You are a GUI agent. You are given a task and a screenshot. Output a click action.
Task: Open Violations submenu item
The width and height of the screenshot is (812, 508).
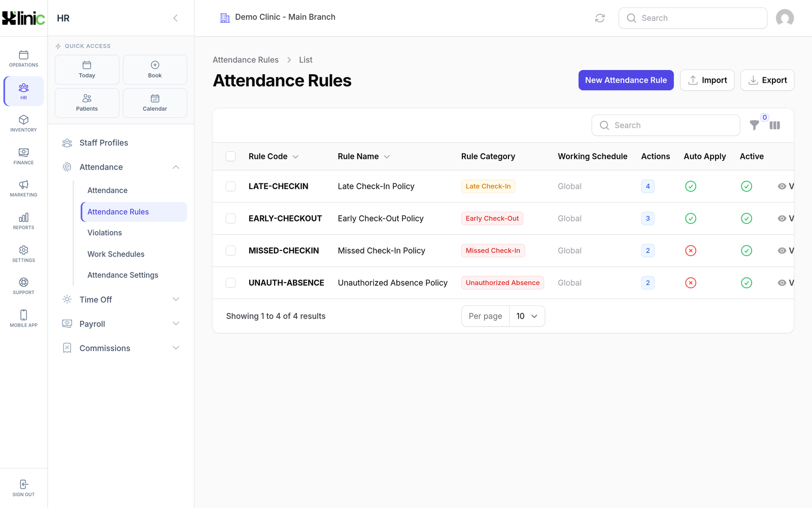[134, 233]
